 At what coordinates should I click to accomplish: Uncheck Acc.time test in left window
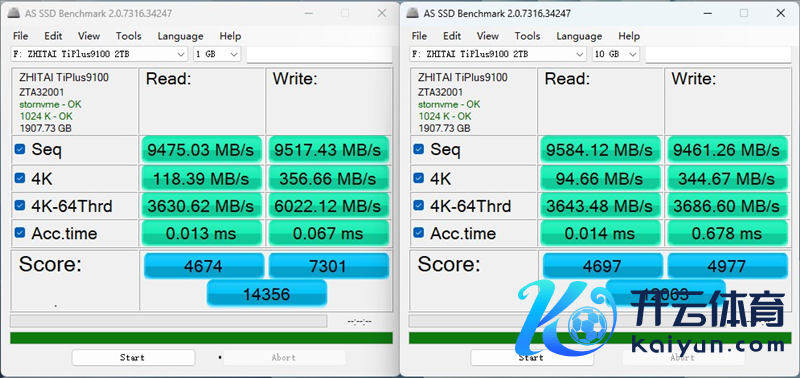pos(20,233)
